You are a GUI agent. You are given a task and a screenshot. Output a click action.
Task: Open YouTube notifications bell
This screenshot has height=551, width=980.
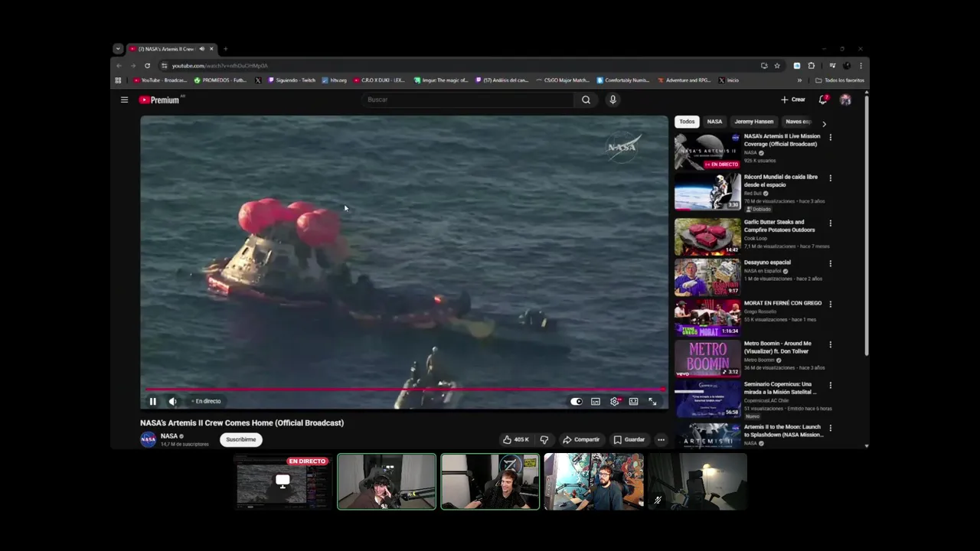[823, 99]
